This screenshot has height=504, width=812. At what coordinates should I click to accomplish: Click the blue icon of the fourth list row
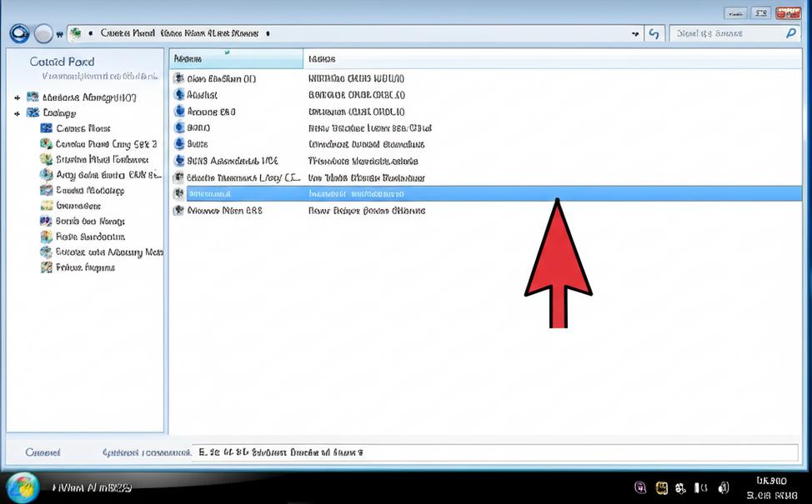click(178, 128)
